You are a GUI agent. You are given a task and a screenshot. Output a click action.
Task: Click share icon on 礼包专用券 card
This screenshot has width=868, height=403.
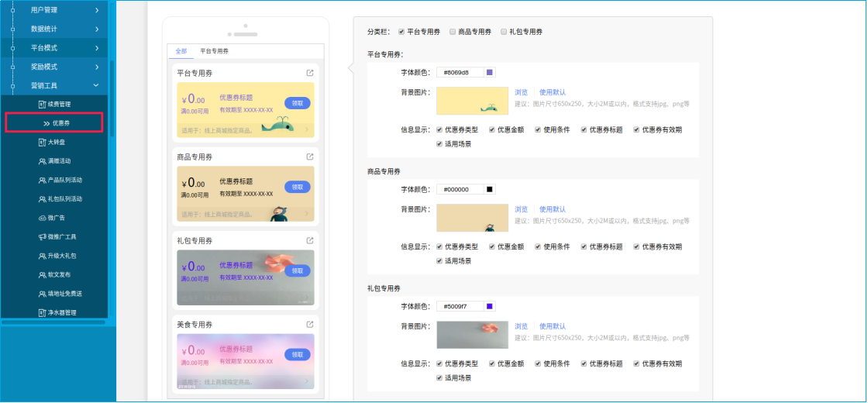tap(310, 240)
